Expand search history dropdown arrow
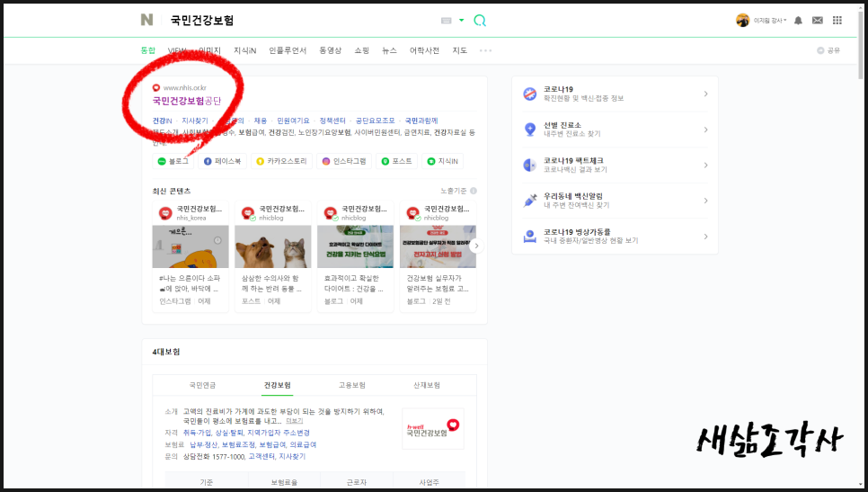 coord(462,21)
